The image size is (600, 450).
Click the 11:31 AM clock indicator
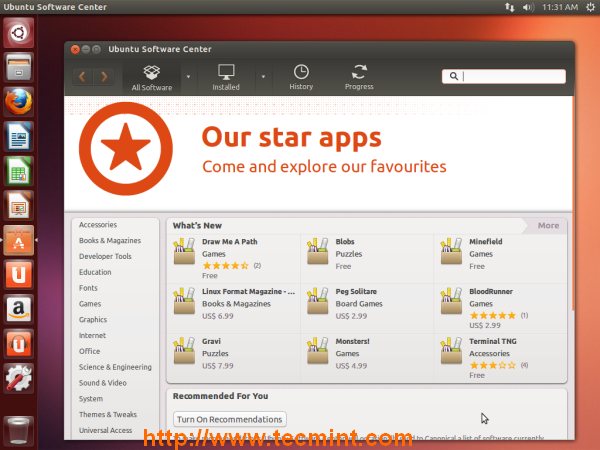coord(560,7)
